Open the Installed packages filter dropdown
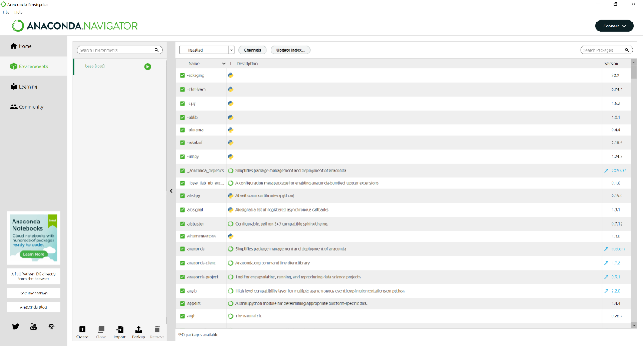 (207, 50)
